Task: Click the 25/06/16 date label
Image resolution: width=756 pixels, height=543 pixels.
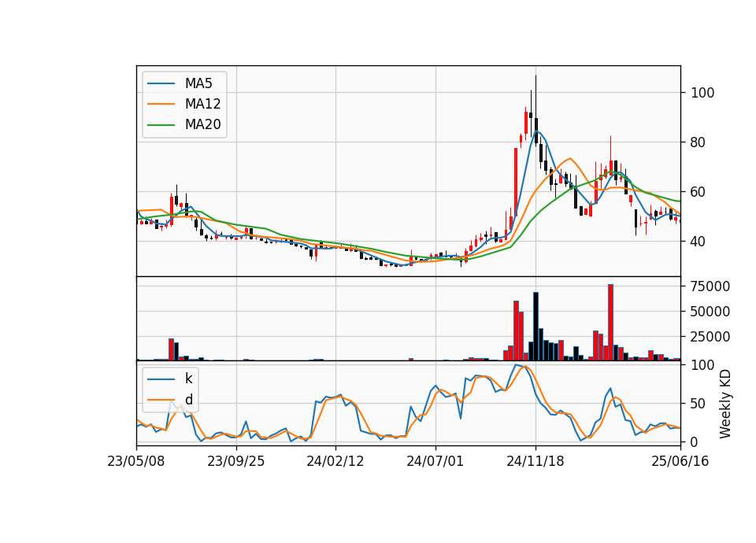Action: click(680, 461)
